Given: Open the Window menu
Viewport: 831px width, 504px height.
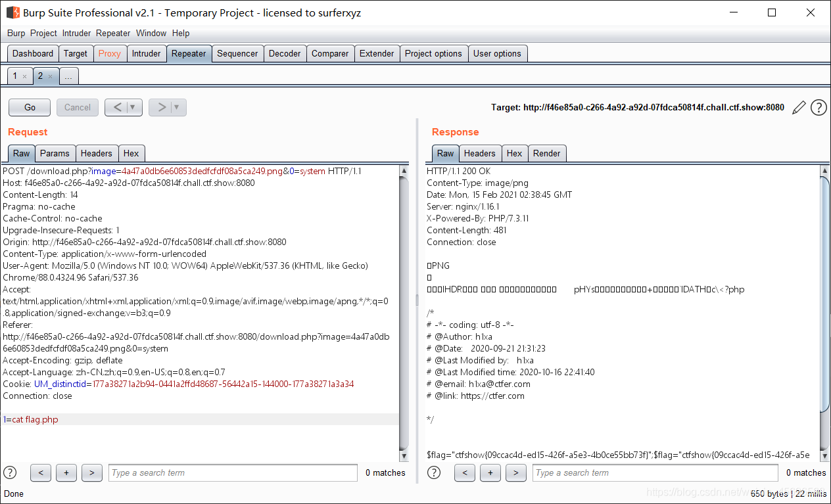Looking at the screenshot, I should [x=151, y=33].
